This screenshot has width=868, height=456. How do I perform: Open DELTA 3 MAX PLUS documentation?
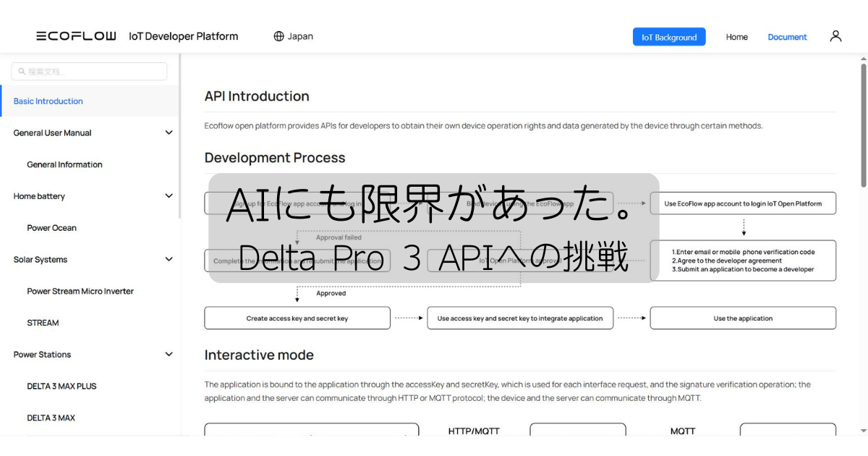pyautogui.click(x=61, y=387)
